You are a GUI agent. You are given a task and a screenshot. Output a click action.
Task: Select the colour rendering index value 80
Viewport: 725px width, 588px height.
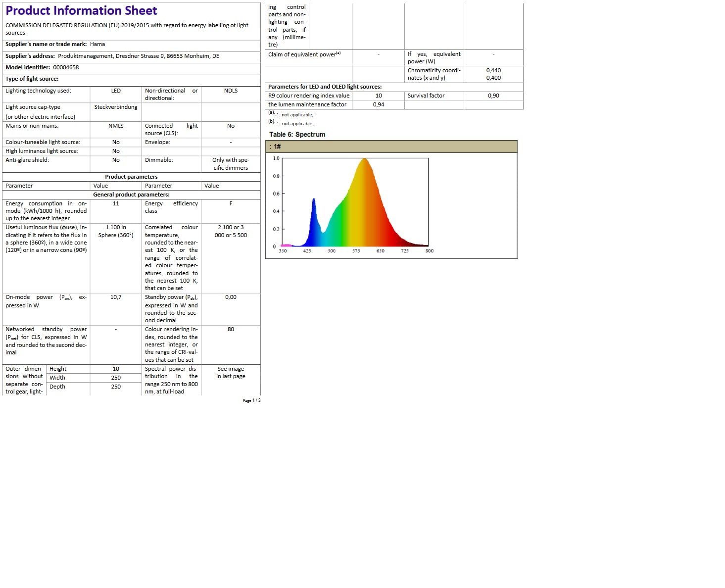[231, 329]
